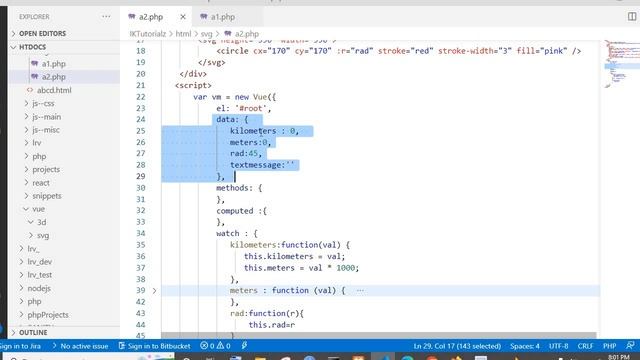Change file encoding via UTF-8

(x=559, y=346)
